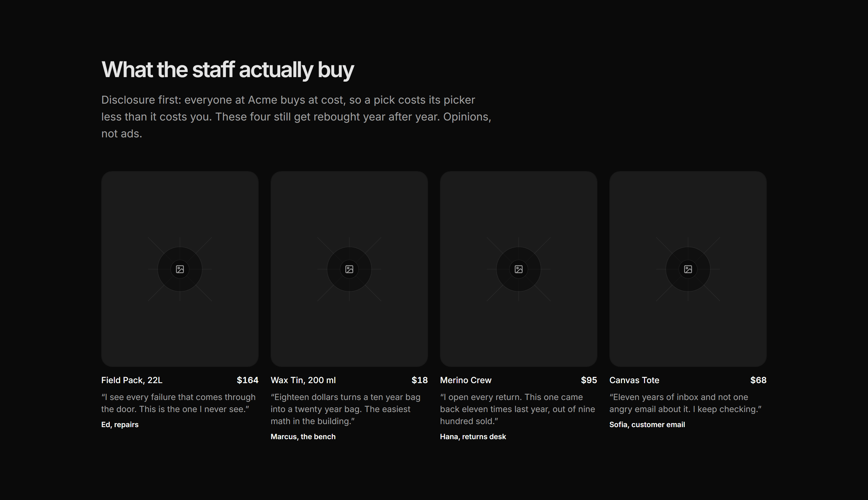Viewport: 868px width, 500px height.
Task: Click the disclosure paragraph starting 'Disclosure first'
Action: tap(296, 117)
